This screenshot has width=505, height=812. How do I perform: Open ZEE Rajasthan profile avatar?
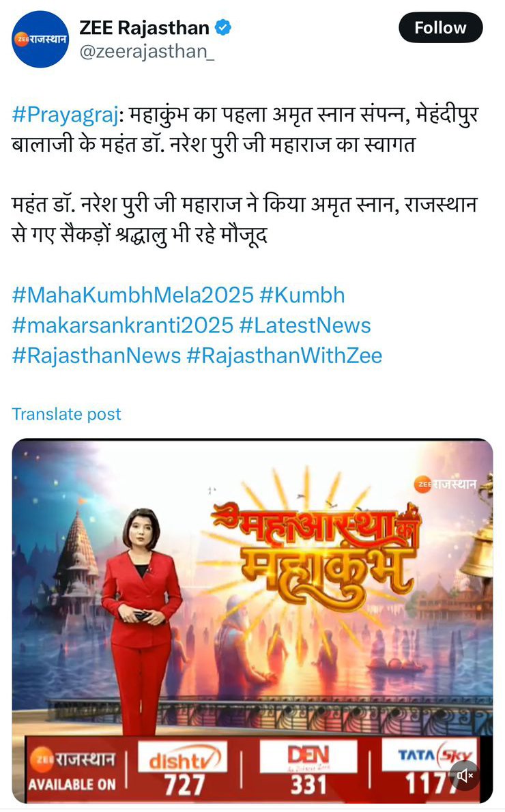pyautogui.click(x=40, y=39)
